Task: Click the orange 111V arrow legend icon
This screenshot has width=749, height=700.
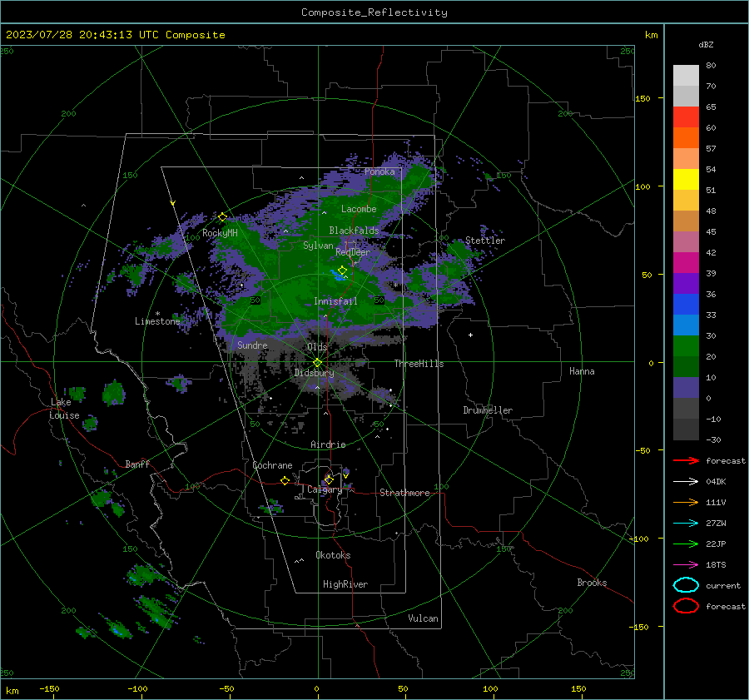Action: click(686, 502)
